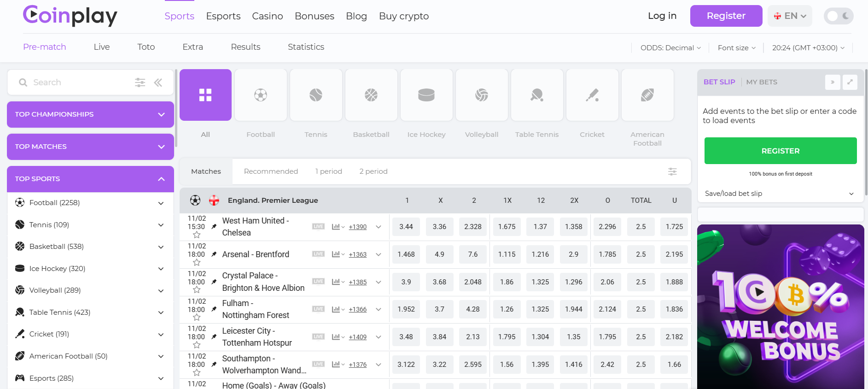
Task: Click the purple Register button
Action: (x=726, y=16)
